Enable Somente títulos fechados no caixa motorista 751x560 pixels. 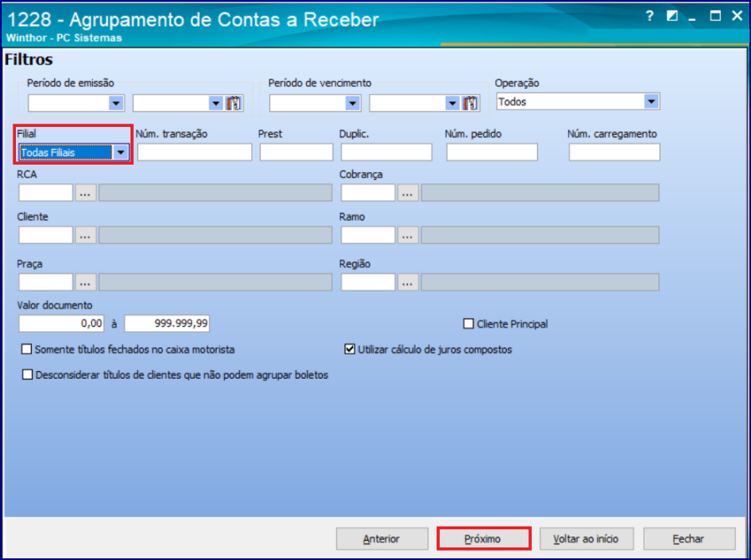point(26,349)
